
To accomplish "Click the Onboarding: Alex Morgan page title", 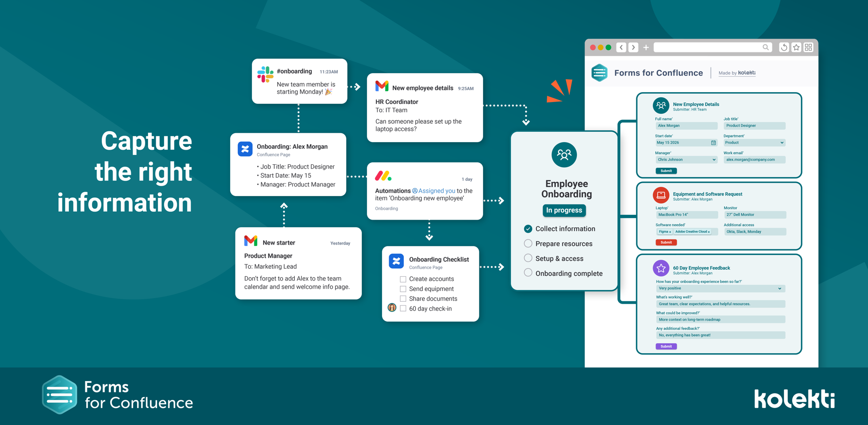I will click(x=292, y=146).
